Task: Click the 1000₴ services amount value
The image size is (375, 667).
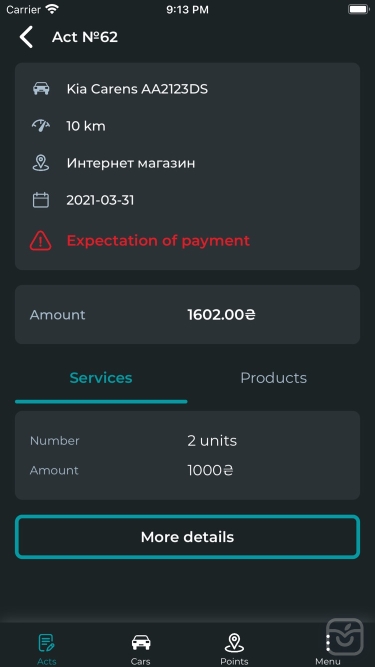Action: (x=210, y=470)
